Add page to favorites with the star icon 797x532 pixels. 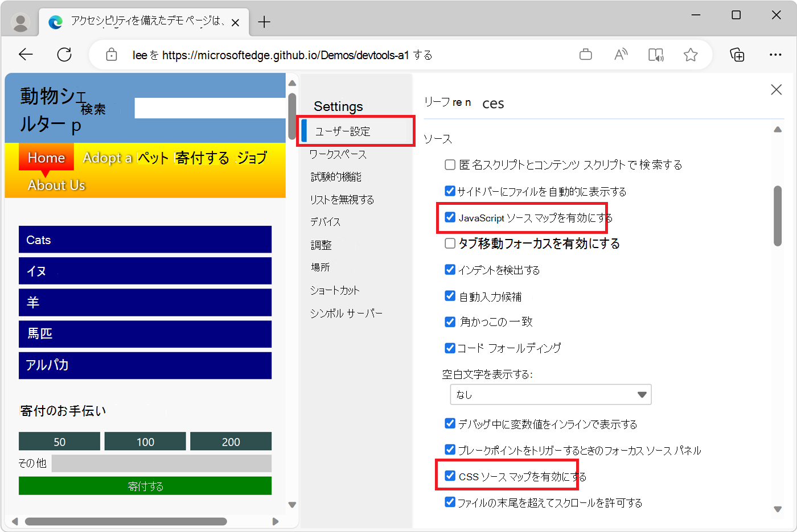(x=691, y=54)
